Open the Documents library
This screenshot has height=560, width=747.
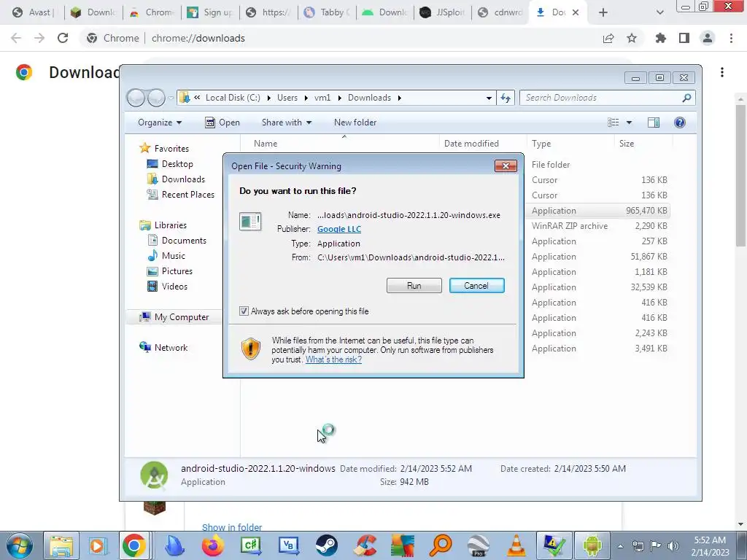point(184,241)
